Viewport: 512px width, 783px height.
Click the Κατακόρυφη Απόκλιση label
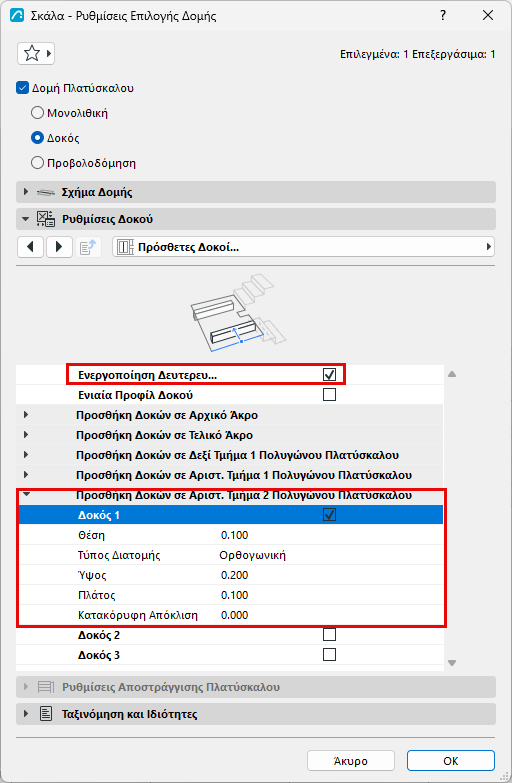point(138,615)
